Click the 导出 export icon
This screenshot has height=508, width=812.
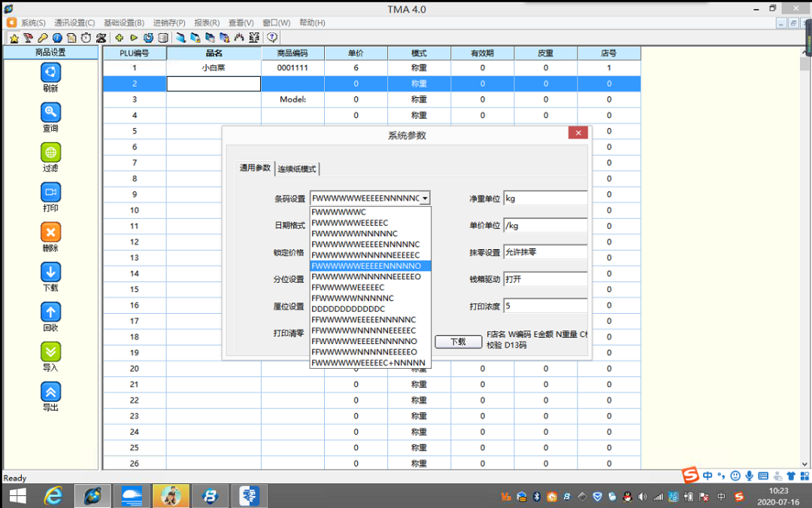pos(50,392)
